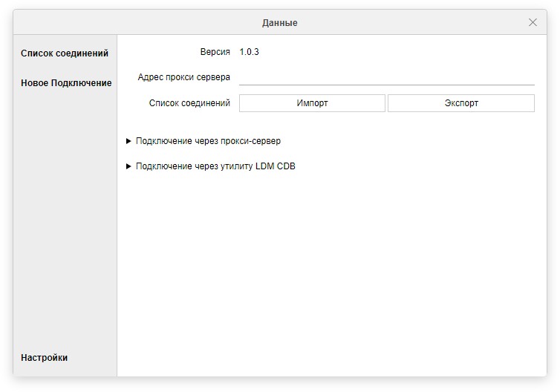The width and height of the screenshot is (560, 392).
Task: Click the Адрес прокси сервера input field
Action: coord(386,76)
